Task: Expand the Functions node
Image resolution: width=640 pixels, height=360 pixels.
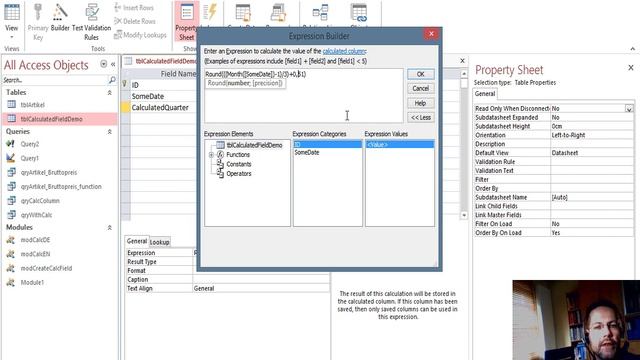Action: (x=211, y=155)
